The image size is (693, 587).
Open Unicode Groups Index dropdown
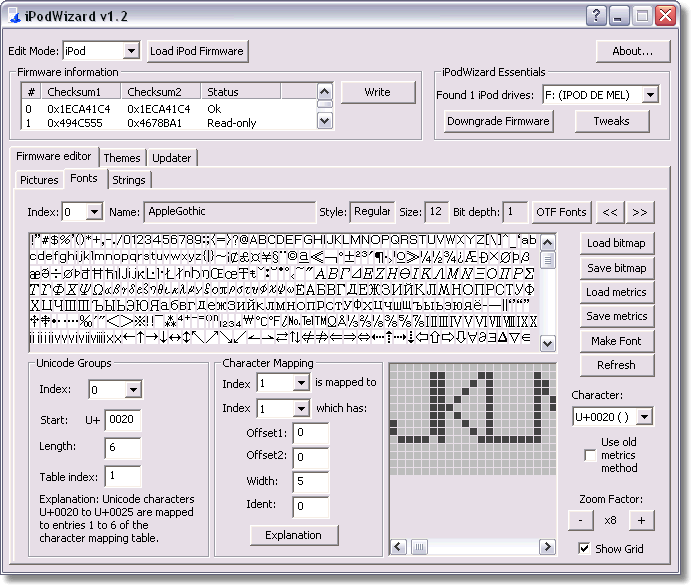coord(132,389)
